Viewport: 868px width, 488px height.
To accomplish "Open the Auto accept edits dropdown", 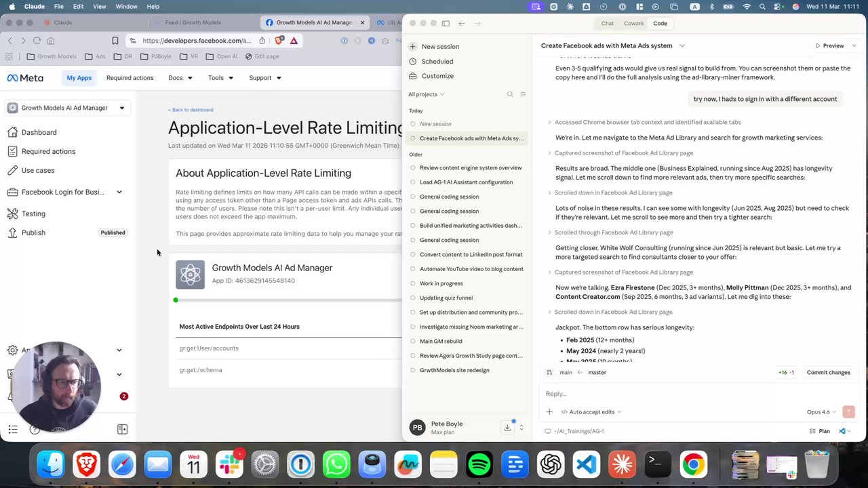I will pyautogui.click(x=591, y=412).
